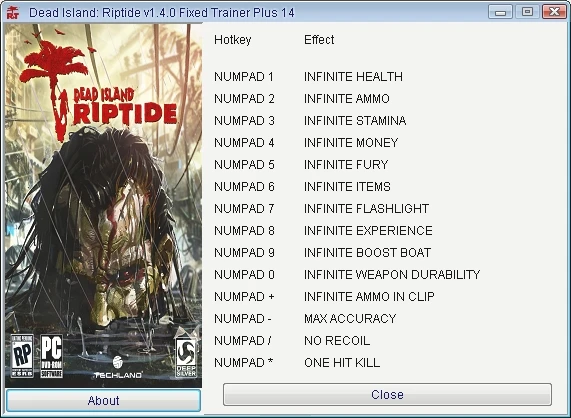Select the NUMPAD 4 hotkey label
This screenshot has height=418, width=571.
(244, 143)
